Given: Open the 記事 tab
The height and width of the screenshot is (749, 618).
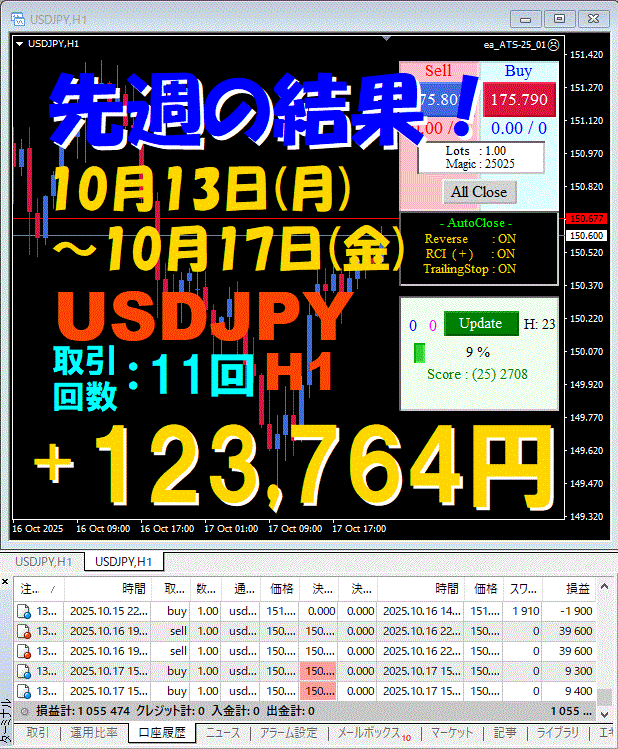Looking at the screenshot, I should coord(505,733).
